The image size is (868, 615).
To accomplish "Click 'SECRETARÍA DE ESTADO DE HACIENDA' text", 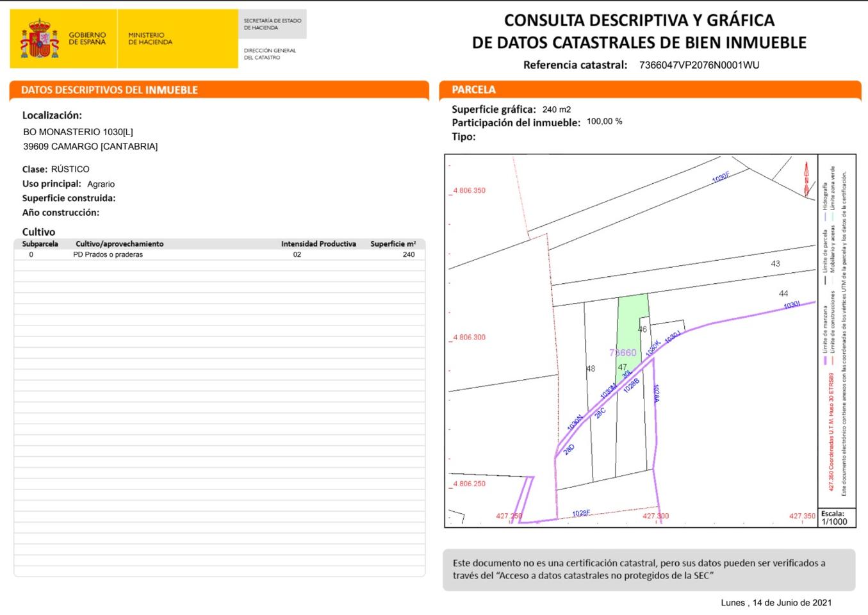I will click(272, 24).
